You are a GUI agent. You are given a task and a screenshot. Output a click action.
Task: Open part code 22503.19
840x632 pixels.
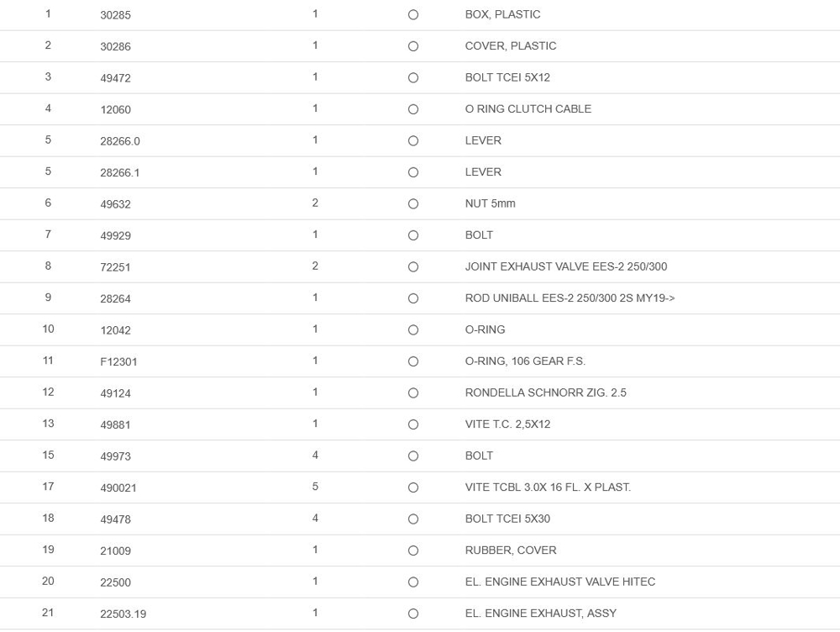coord(123,614)
